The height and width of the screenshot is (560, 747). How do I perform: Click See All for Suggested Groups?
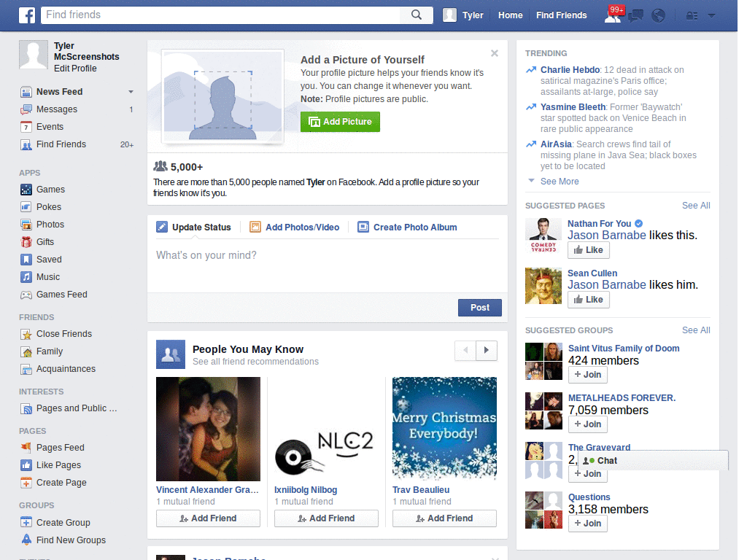(696, 330)
